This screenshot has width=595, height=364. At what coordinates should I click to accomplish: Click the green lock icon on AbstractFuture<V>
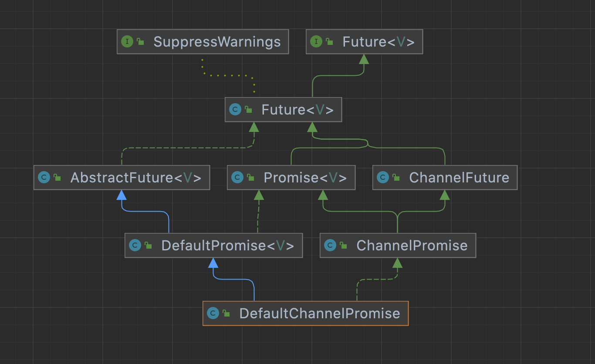57,178
